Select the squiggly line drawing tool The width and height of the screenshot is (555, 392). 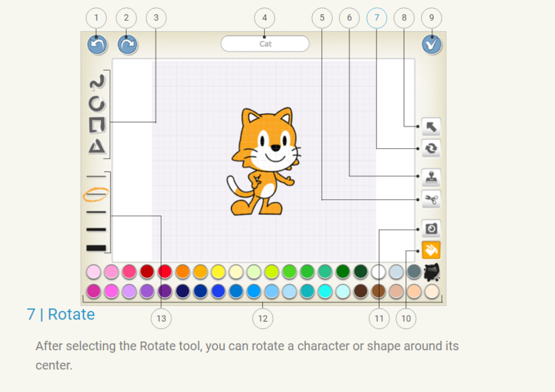[97, 83]
